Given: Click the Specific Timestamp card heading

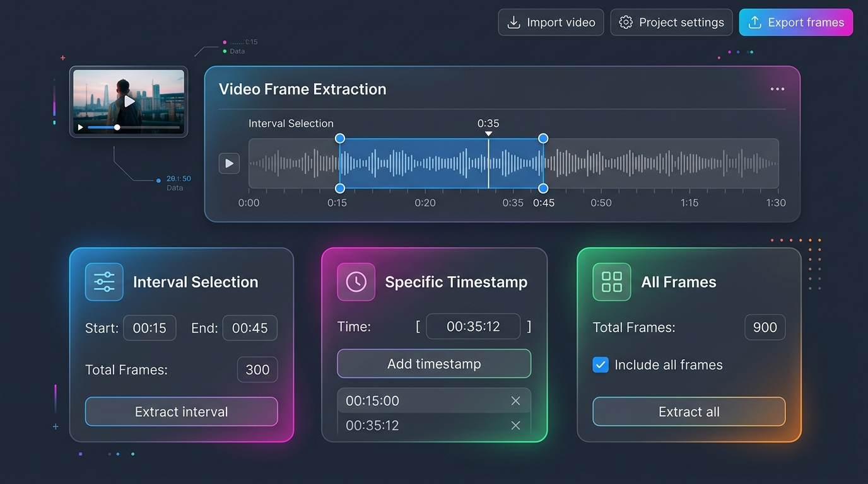Looking at the screenshot, I should click(456, 282).
